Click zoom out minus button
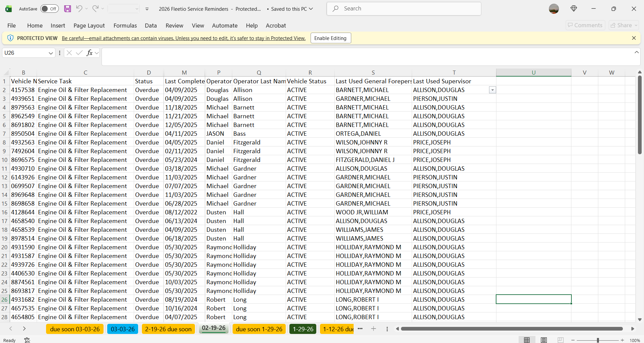 click(x=573, y=340)
